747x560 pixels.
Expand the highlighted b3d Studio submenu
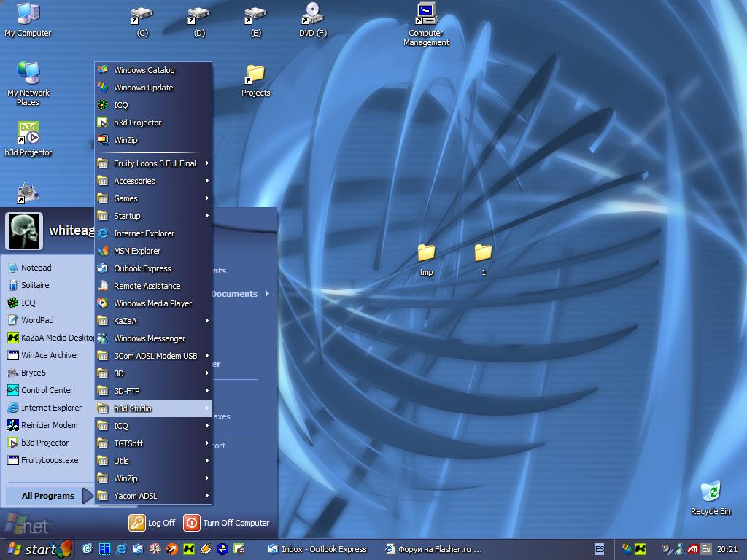pos(153,408)
